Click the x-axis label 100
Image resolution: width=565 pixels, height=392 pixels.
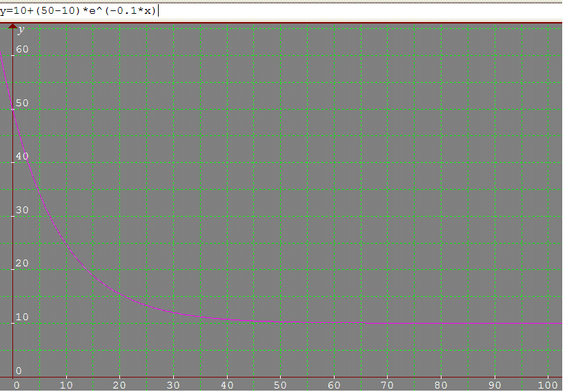(548, 385)
